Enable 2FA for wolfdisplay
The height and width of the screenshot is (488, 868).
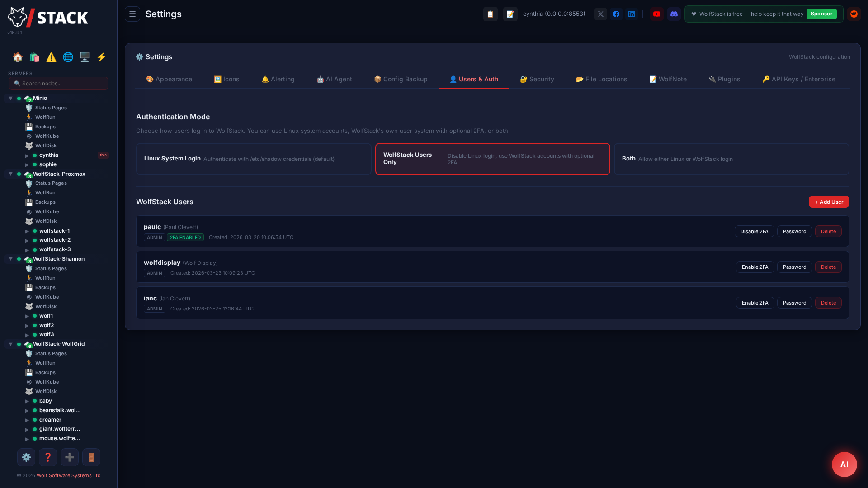[755, 267]
